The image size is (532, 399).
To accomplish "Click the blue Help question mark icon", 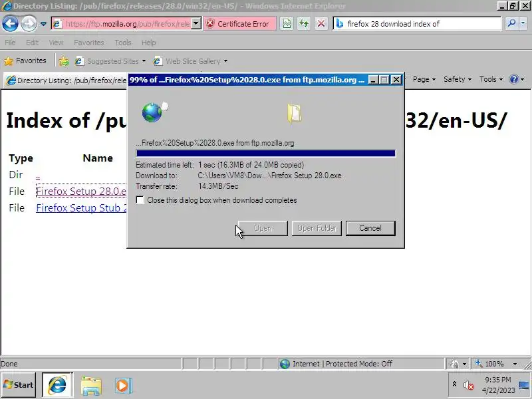I will coord(514,79).
